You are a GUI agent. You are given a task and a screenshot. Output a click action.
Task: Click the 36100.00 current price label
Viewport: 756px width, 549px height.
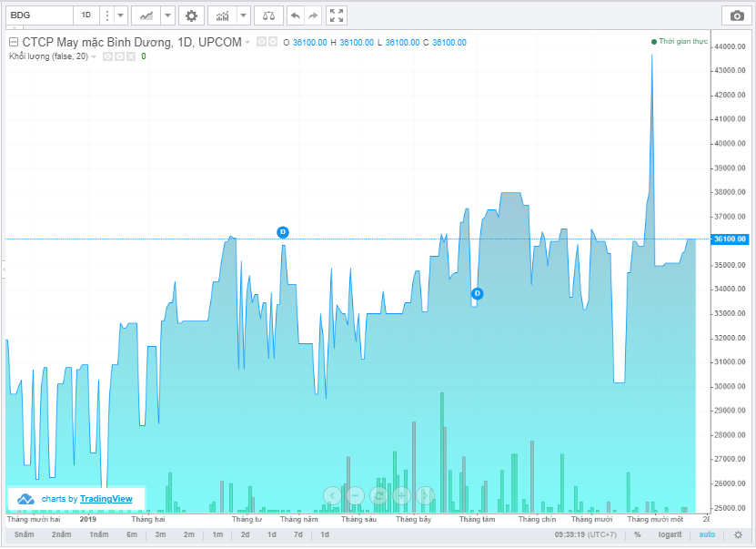click(x=730, y=239)
